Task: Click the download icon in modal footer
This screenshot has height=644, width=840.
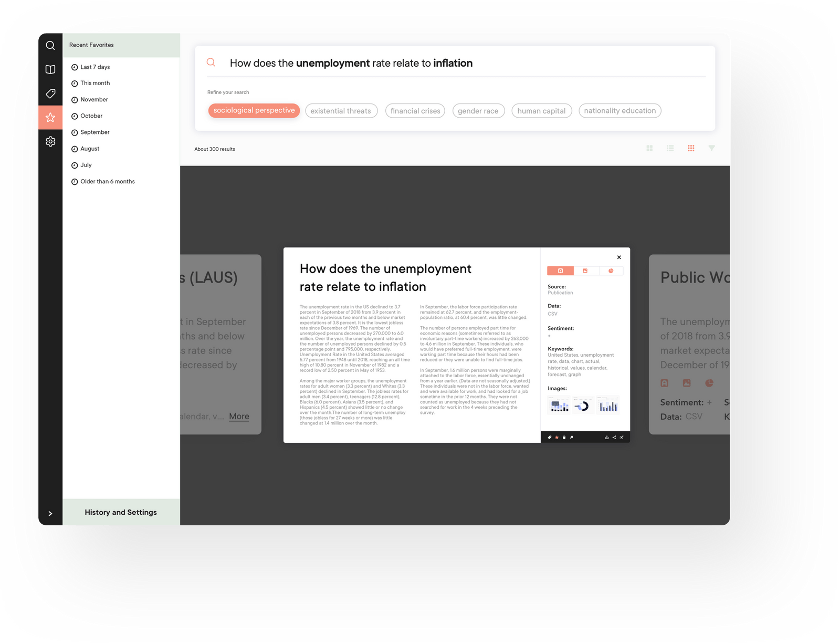Action: pos(607,437)
